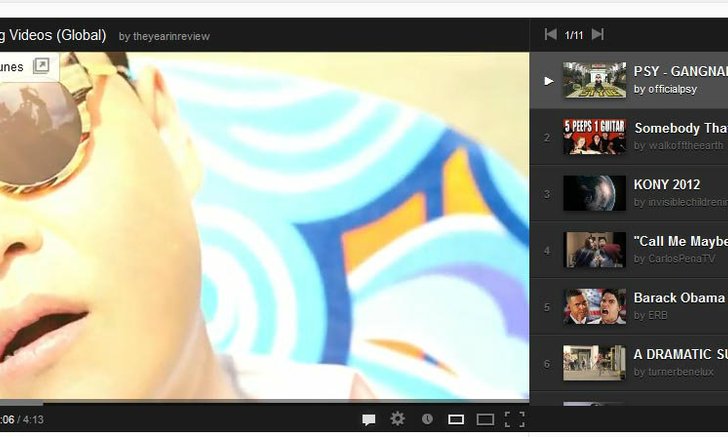Open Barack Obama ERB thumbnail

point(594,307)
